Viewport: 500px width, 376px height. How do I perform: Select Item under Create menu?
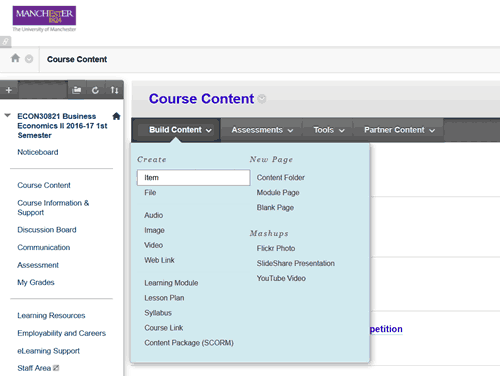193,178
